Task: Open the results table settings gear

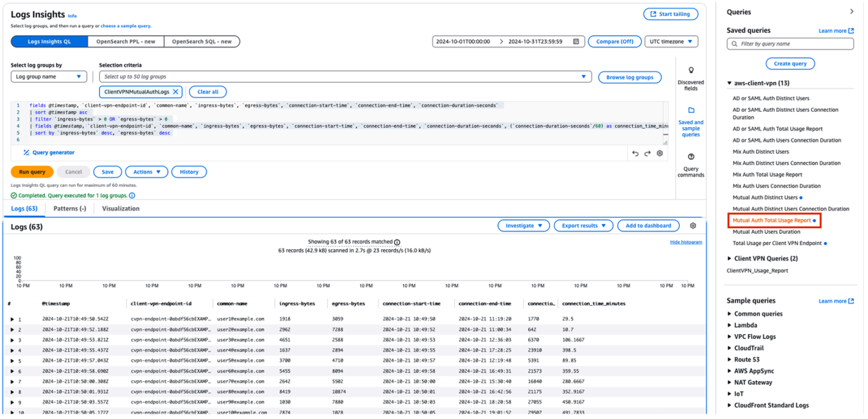Action: [x=693, y=225]
